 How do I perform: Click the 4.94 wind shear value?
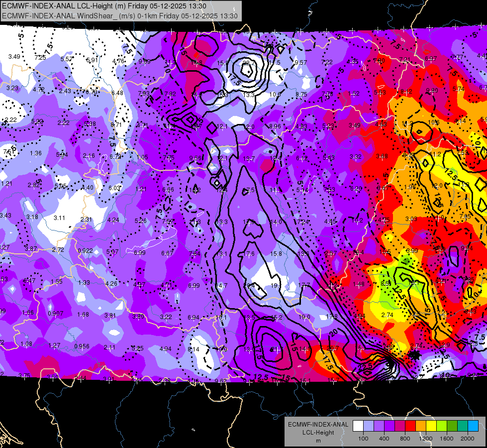pos(166,349)
